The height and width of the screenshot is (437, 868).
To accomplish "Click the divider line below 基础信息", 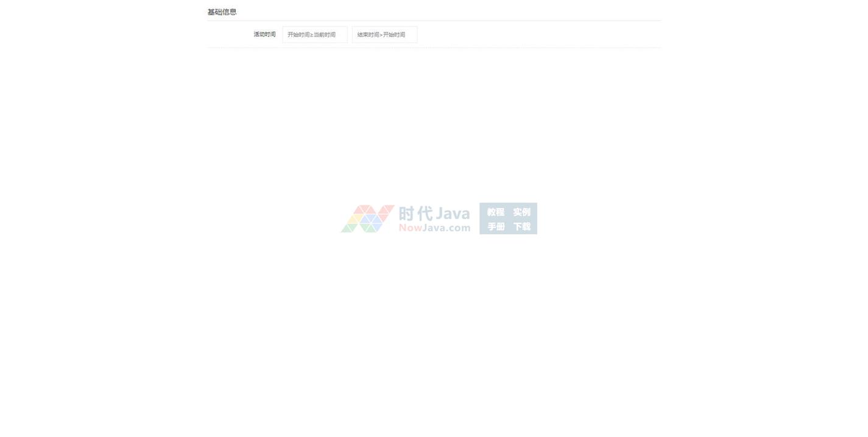I will pyautogui.click(x=434, y=21).
